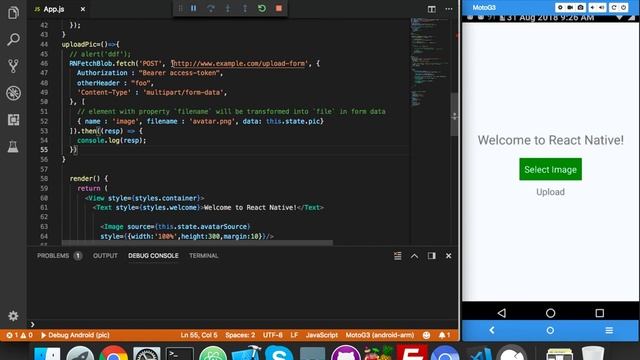Tap Android back triangle navigation button
640x360 pixels.
coord(502,313)
